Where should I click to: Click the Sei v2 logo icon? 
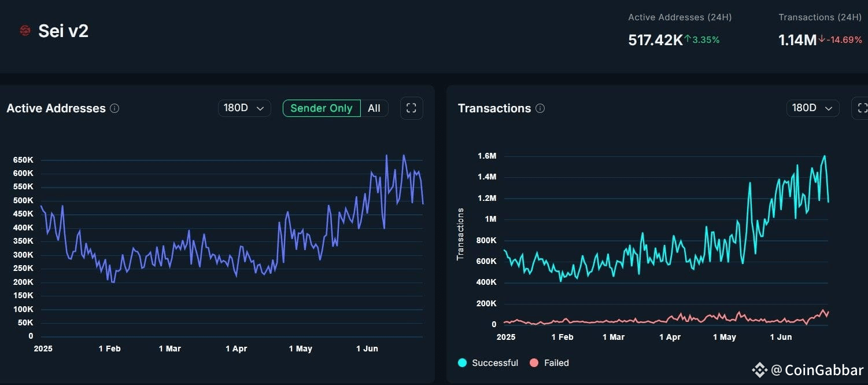(24, 30)
